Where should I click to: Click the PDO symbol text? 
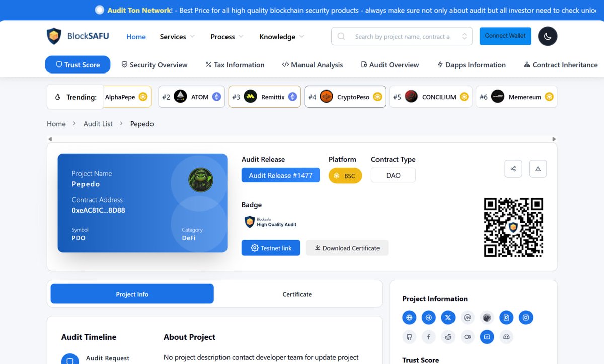pos(79,238)
